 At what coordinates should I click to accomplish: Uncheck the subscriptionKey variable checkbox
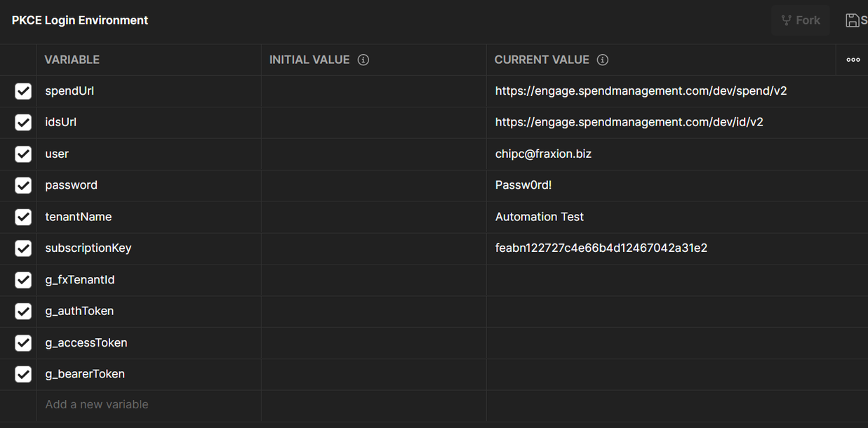(23, 248)
